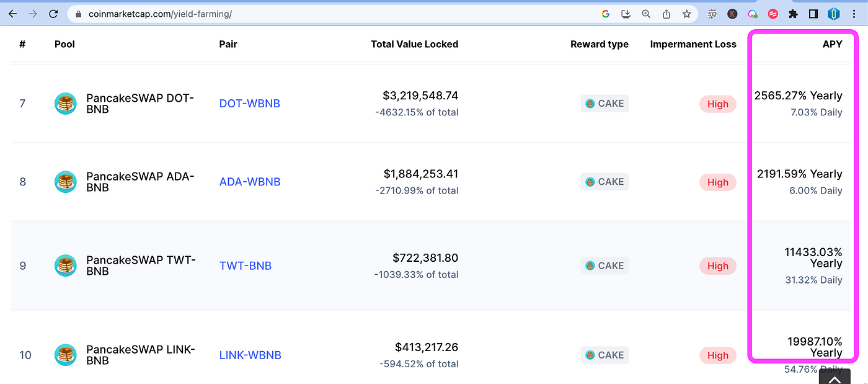Image resolution: width=868 pixels, height=384 pixels.
Task: Open the TWT-BNB pair link
Action: click(246, 266)
